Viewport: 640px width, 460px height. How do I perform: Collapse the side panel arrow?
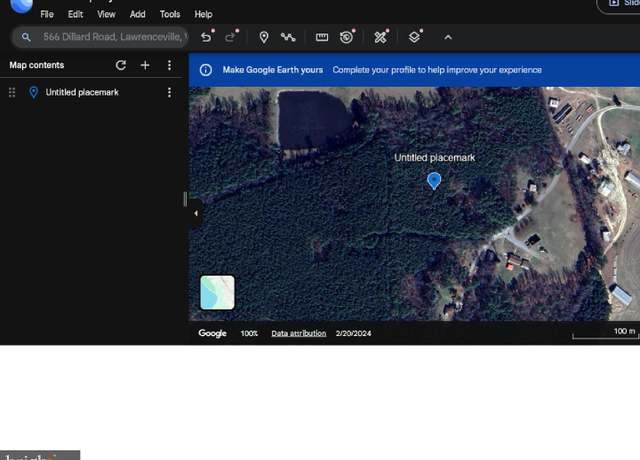[x=196, y=213]
